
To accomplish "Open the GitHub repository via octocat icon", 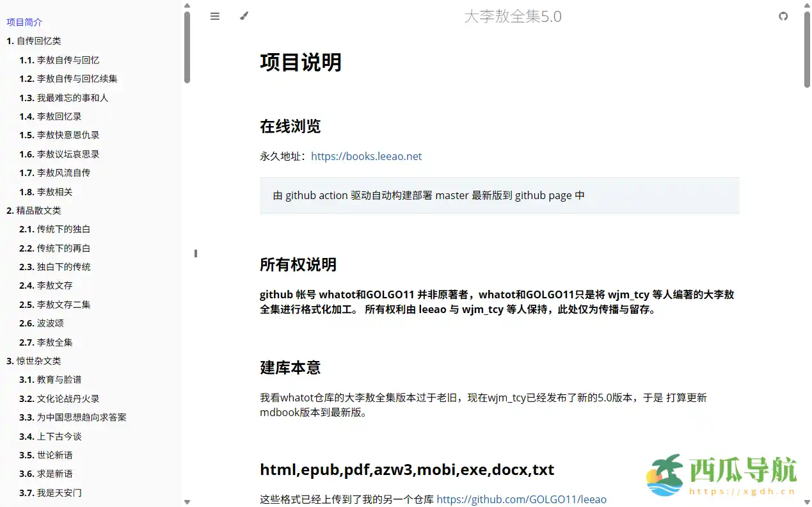I will (x=783, y=16).
